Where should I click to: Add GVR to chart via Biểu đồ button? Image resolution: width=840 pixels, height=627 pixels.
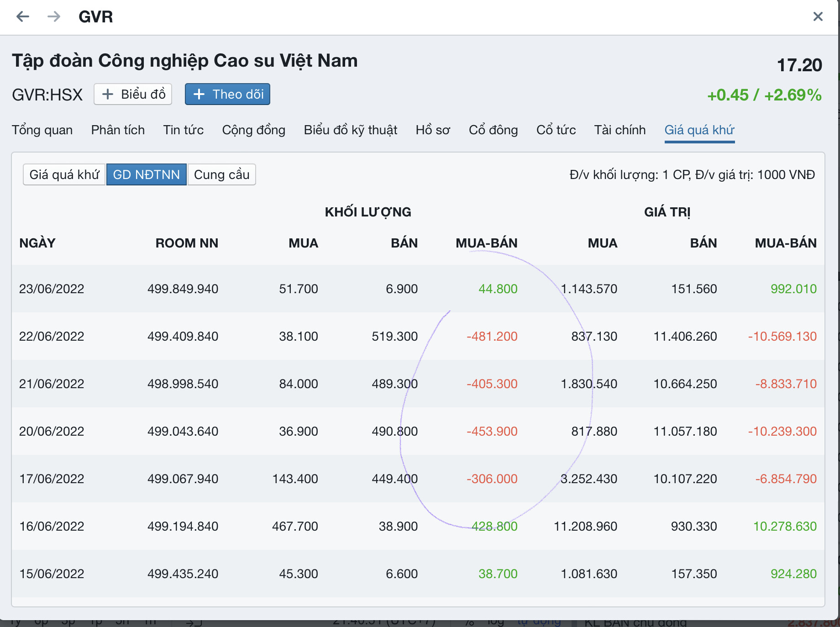pos(133,94)
